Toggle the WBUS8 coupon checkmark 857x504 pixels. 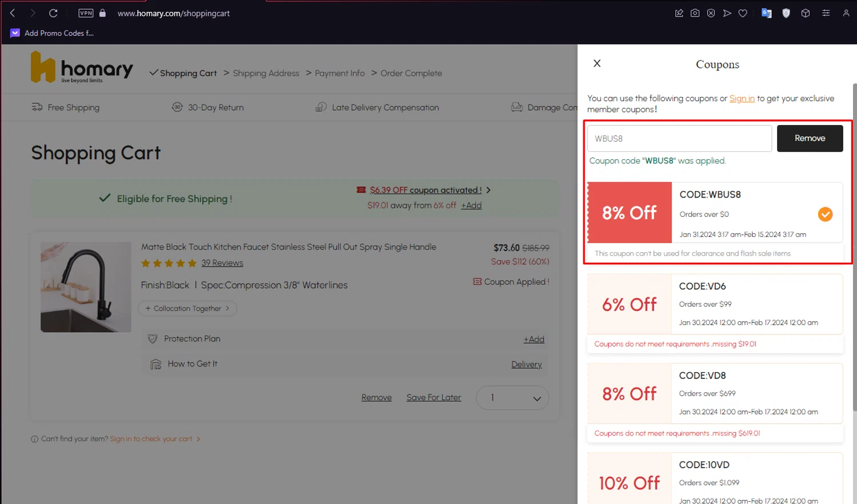point(825,214)
